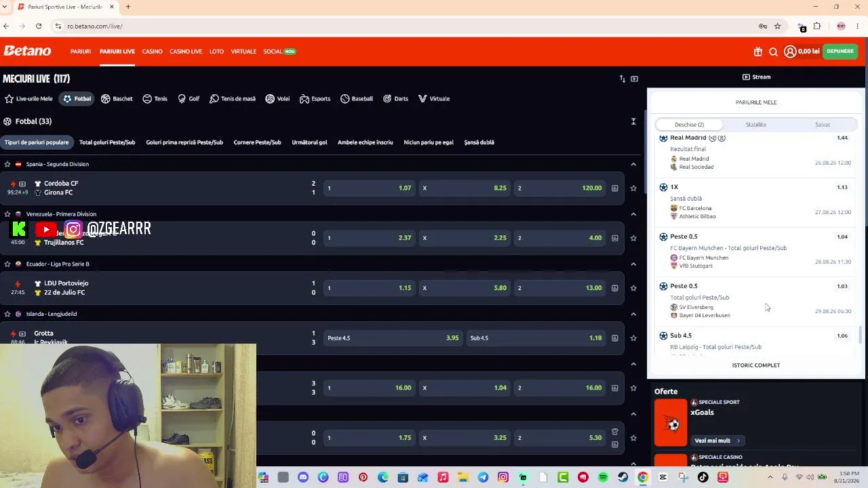The image size is (868, 488).
Task: Open the user account avatar icon
Action: click(x=790, y=52)
